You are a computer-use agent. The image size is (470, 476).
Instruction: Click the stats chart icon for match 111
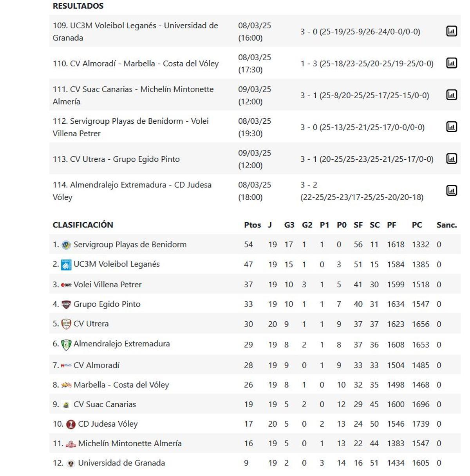(x=452, y=95)
